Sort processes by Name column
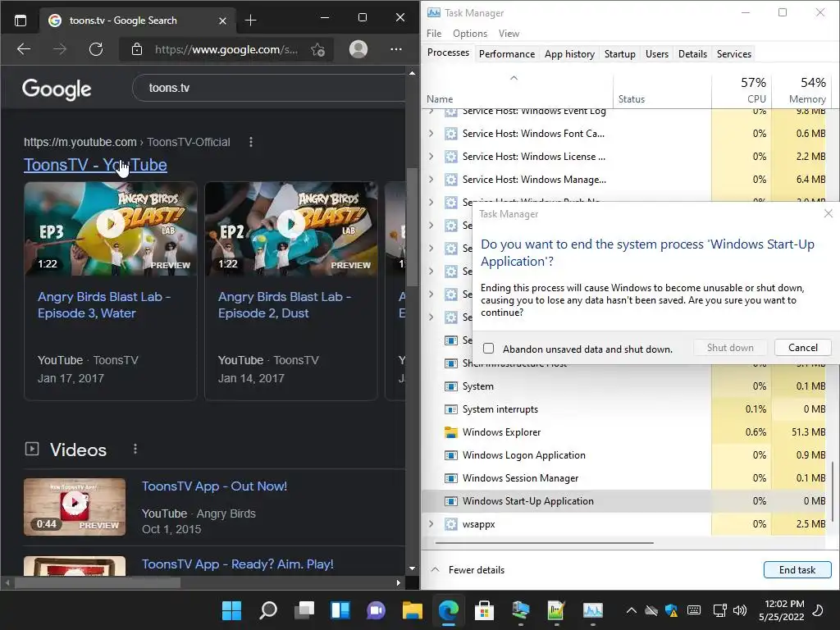This screenshot has height=630, width=840. pos(518,91)
